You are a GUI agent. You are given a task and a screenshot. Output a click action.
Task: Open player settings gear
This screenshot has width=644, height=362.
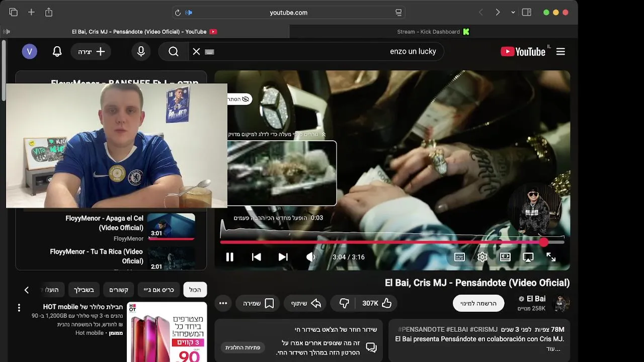pos(482,257)
